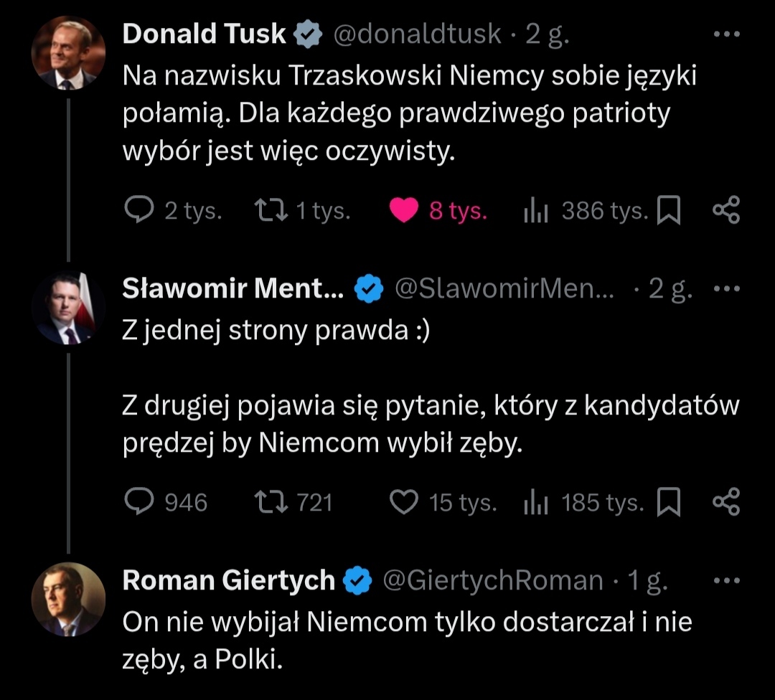Screen dimensions: 775x700
Task: Open the @GiertychRoman profile link
Action: tap(493, 580)
